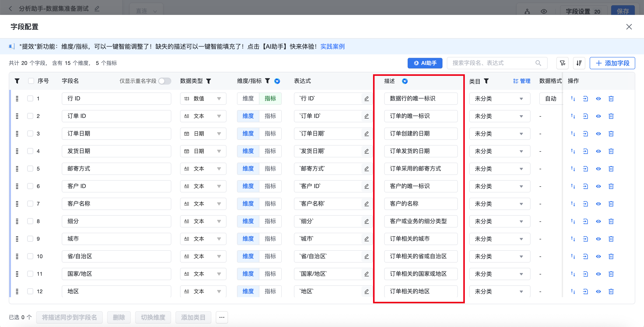Open the 实践案例 link
This screenshot has height=327, width=644.
click(x=332, y=46)
